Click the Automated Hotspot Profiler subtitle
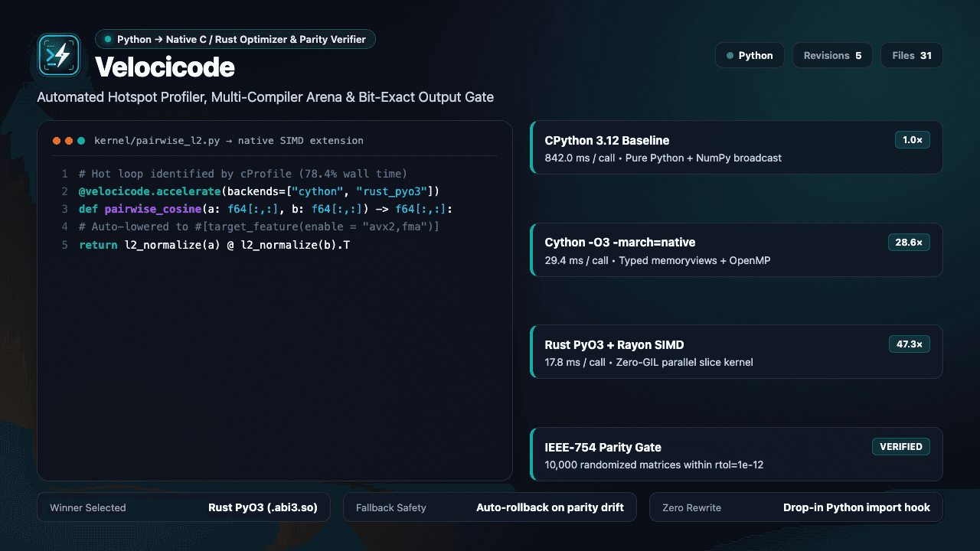Screen dimensions: 980x551 pos(265,97)
